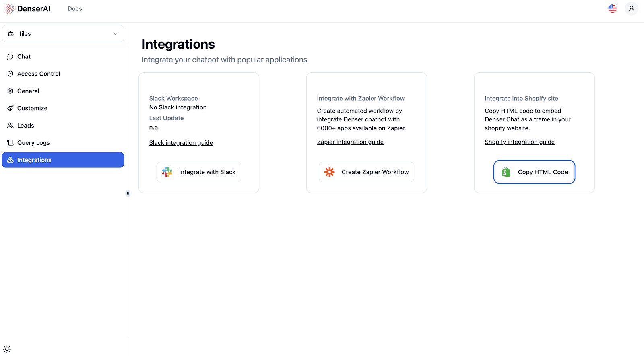Click the 'Last Update' label
644x356 pixels.
[166, 118]
